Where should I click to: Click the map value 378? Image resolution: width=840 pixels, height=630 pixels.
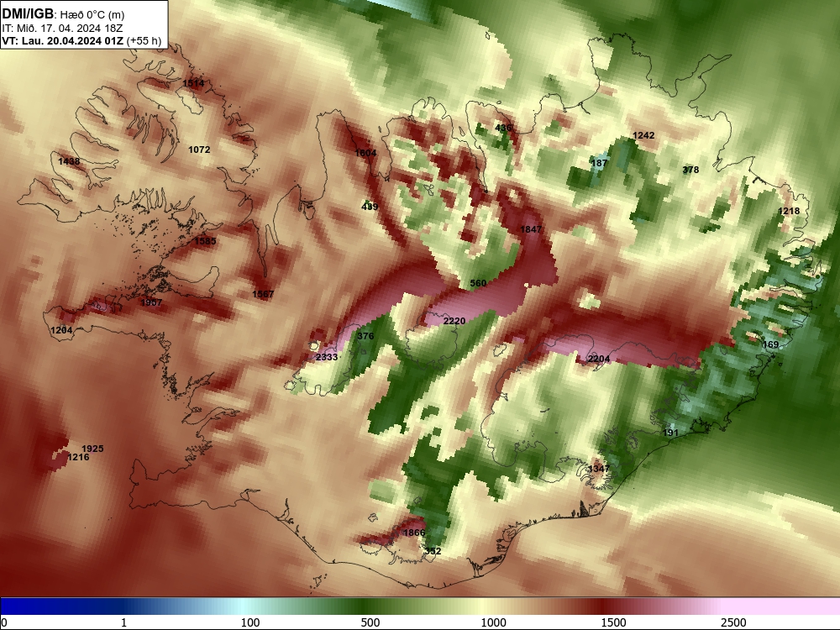[x=690, y=170]
